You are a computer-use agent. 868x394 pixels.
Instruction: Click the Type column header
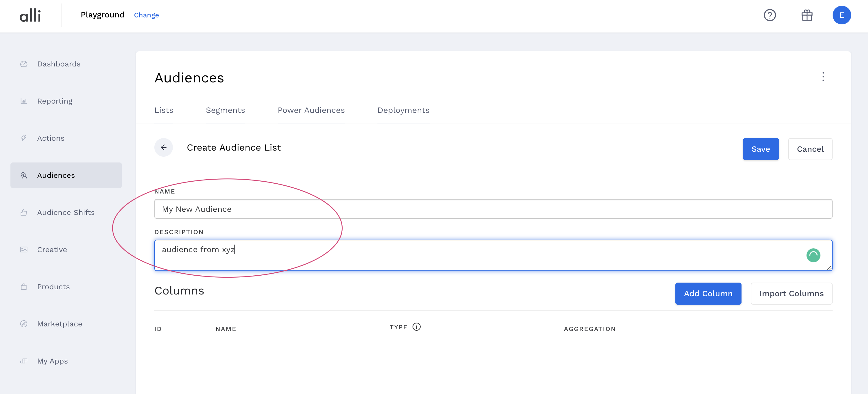click(x=399, y=327)
